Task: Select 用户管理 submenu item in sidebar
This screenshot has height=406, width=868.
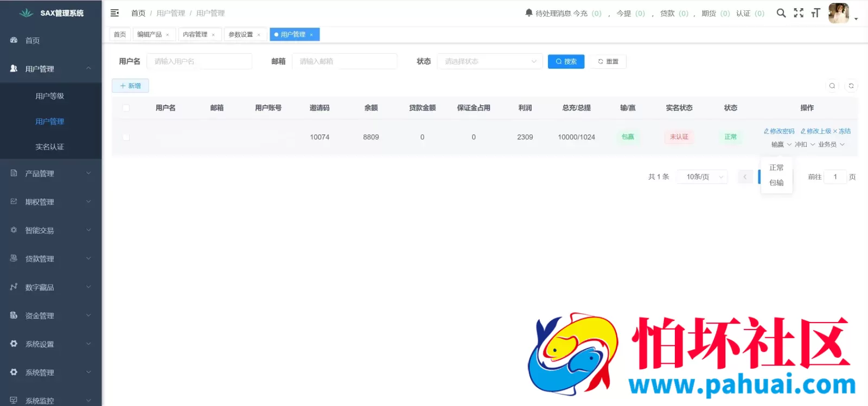Action: pos(51,121)
